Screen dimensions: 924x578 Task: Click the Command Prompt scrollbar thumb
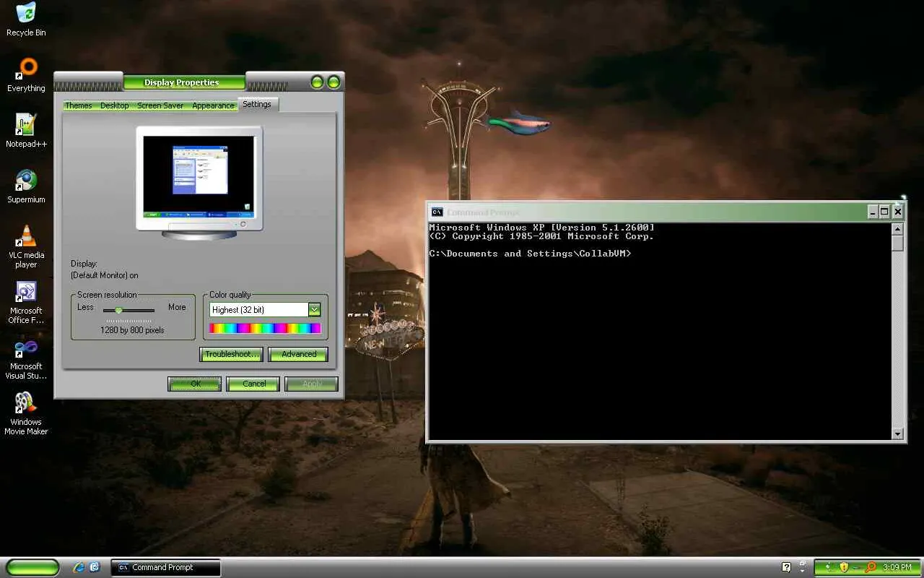click(898, 243)
